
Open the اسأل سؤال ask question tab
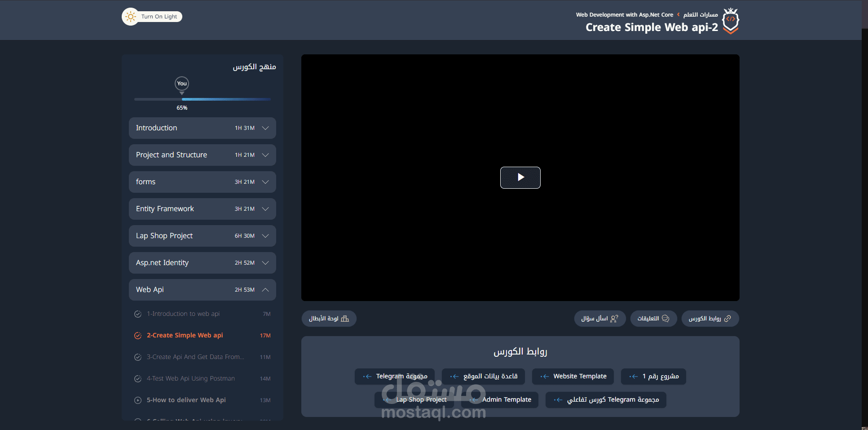600,319
